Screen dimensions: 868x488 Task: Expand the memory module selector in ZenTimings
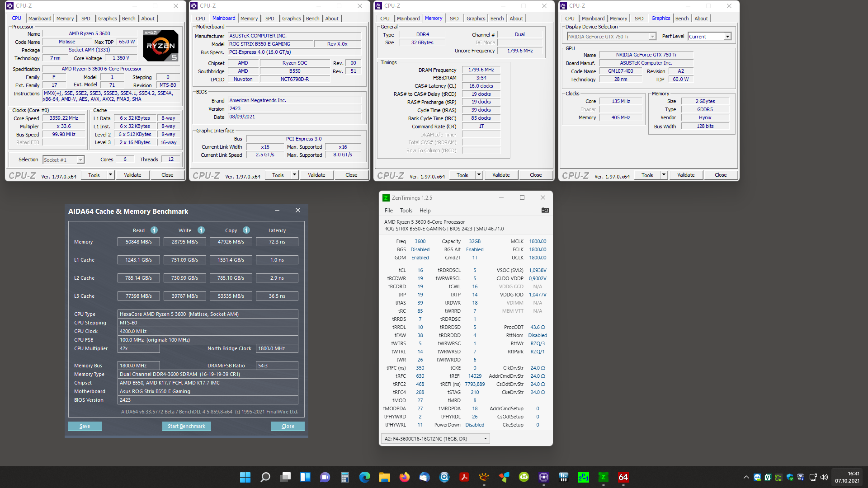tap(486, 439)
